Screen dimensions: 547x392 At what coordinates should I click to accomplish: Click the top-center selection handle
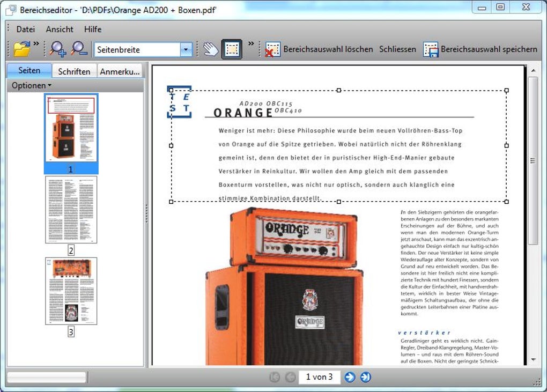coord(339,90)
